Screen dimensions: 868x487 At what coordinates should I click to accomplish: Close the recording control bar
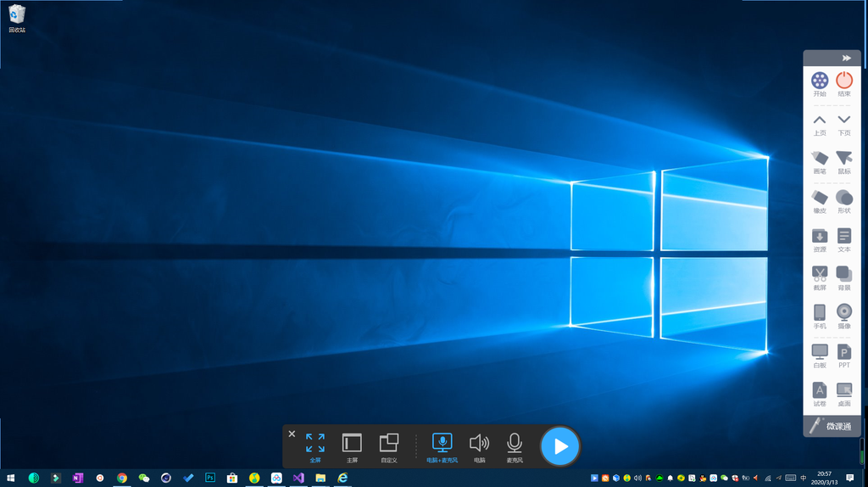click(292, 434)
